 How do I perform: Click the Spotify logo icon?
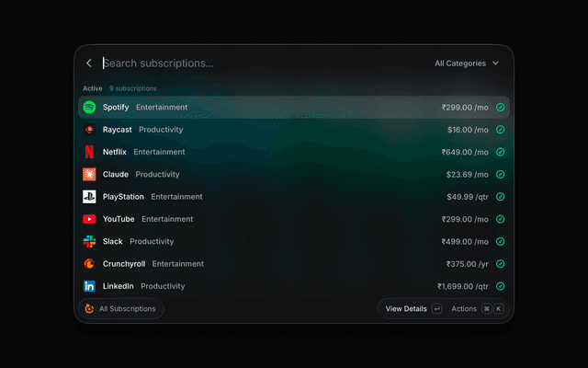pos(89,107)
